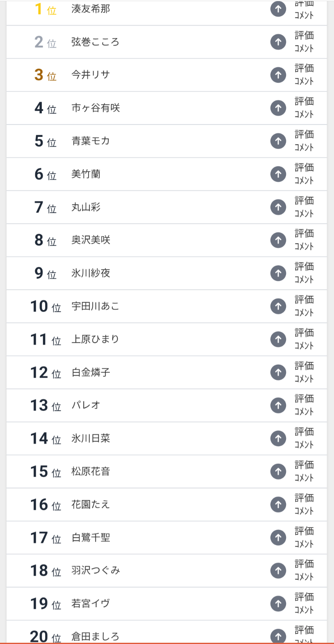334x644 pixels.
Task: Open 評価コメント for 花園たえ
Action: click(304, 504)
